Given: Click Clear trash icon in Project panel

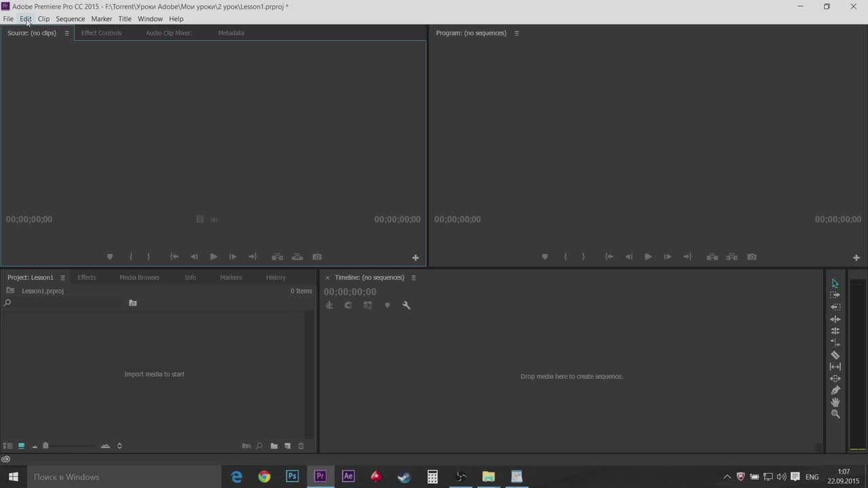Looking at the screenshot, I should [301, 446].
